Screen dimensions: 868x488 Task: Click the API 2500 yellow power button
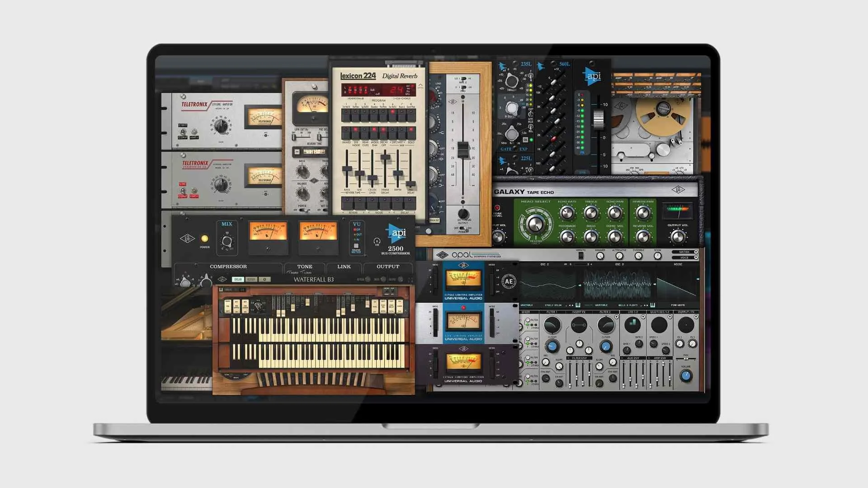coord(204,239)
